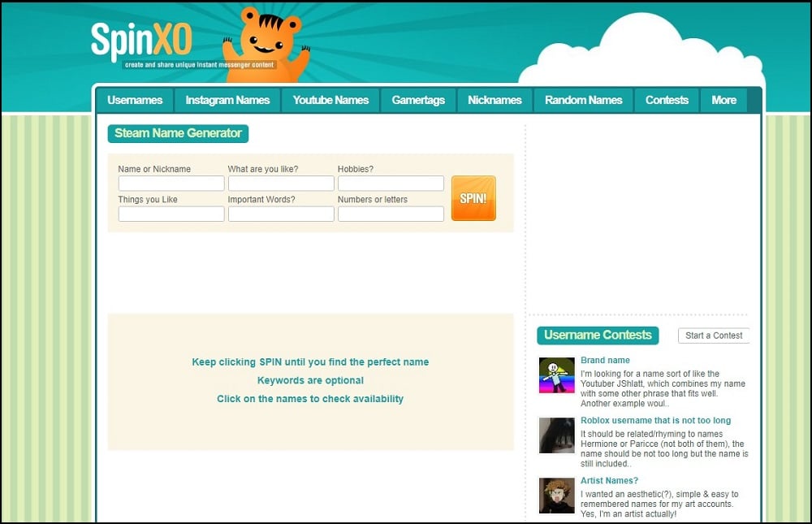This screenshot has height=524, width=812.
Task: Click the tagline under the SpinXO logo
Action: point(200,65)
